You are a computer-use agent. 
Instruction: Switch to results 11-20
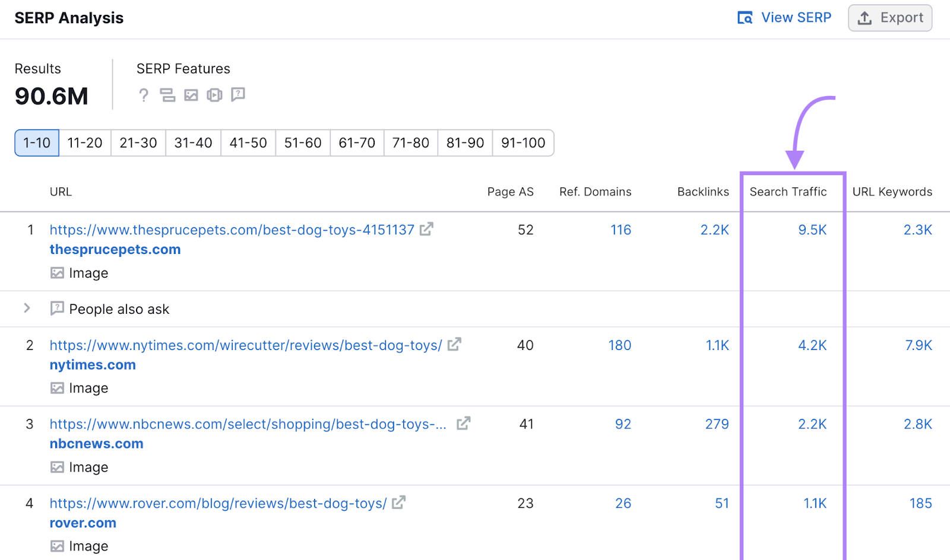click(x=84, y=142)
